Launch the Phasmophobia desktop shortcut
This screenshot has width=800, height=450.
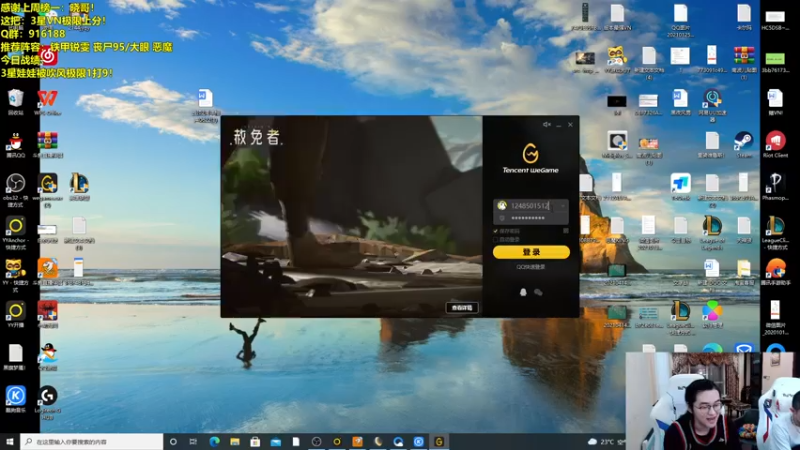pyautogui.click(x=775, y=187)
